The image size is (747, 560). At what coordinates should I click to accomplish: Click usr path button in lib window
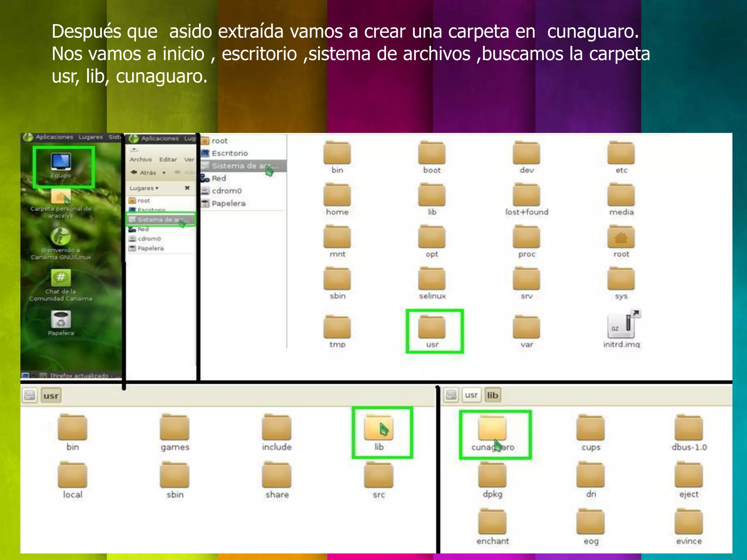471,395
